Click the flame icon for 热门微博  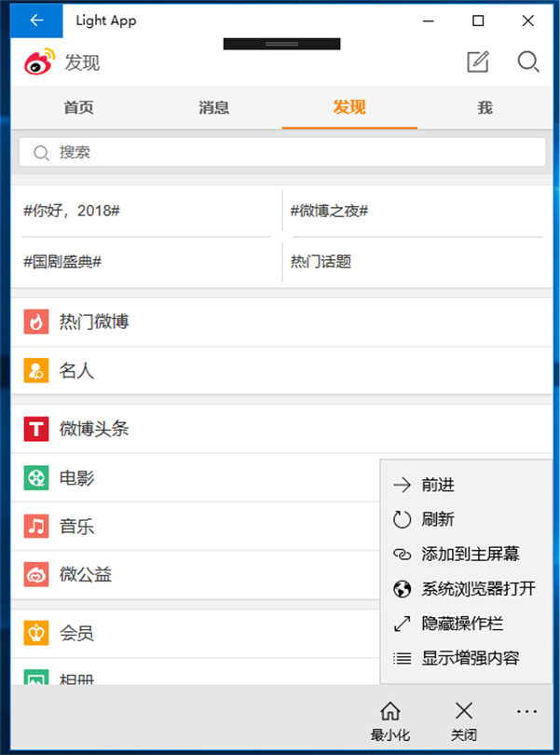point(36,322)
